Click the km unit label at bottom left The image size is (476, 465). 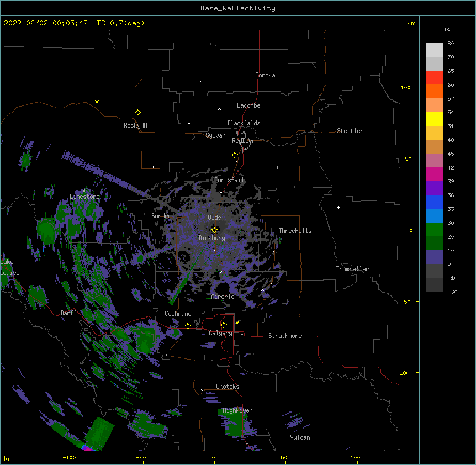click(8, 458)
